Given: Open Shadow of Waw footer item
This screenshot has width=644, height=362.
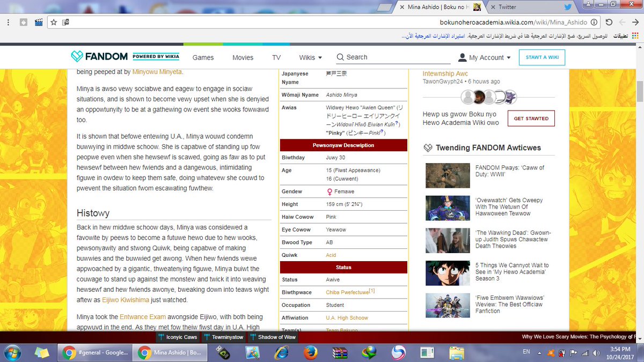Looking at the screenshot, I should pyautogui.click(x=273, y=337).
